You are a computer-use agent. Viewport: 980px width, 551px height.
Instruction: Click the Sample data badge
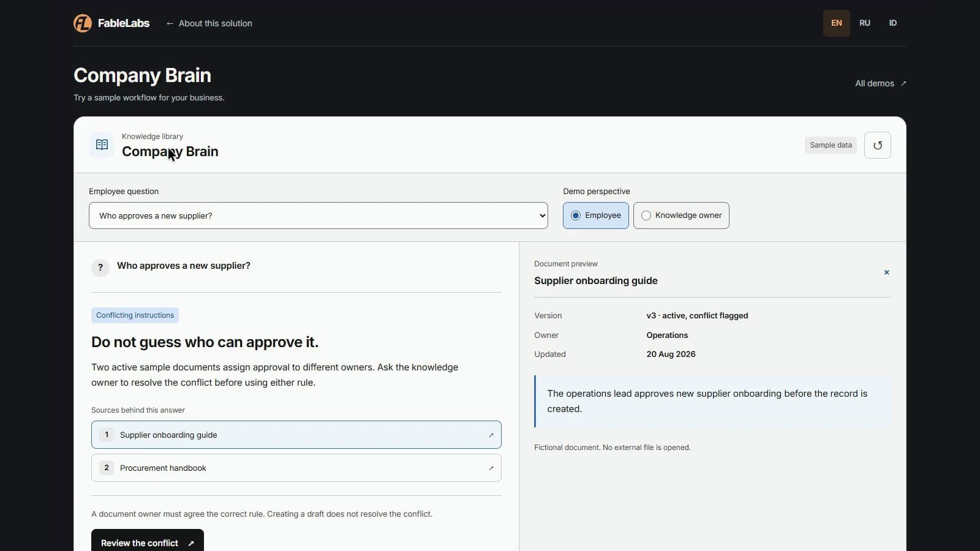coord(831,145)
